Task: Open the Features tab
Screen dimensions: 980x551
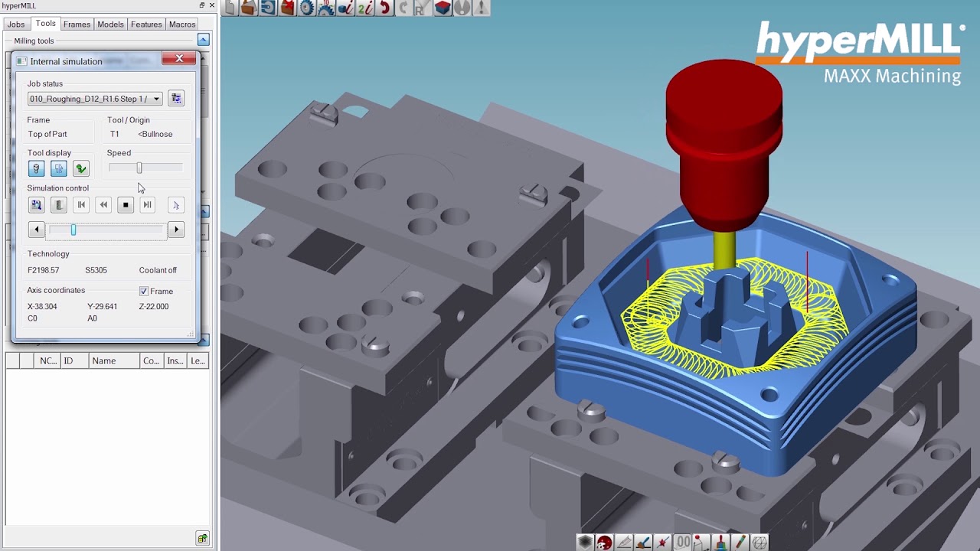Action: pos(146,24)
